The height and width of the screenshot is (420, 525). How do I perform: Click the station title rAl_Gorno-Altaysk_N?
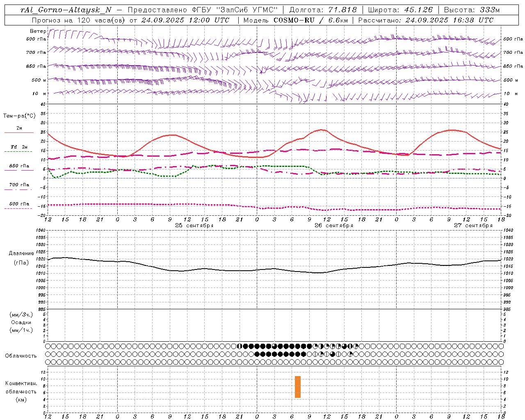[66, 10]
